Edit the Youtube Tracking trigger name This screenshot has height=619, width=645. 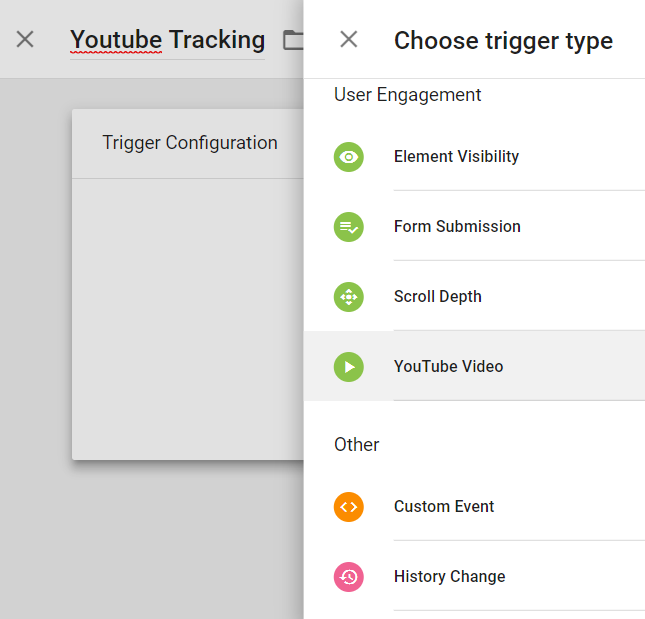167,40
